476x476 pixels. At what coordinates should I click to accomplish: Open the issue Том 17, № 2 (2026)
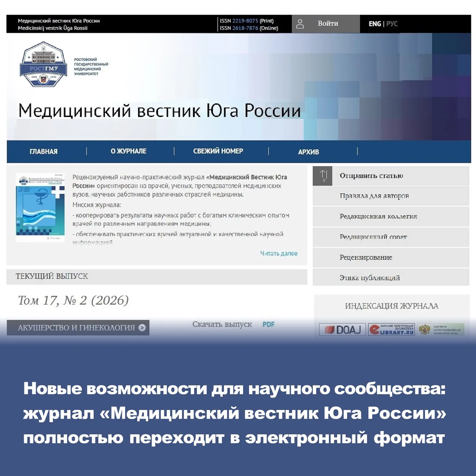73,301
